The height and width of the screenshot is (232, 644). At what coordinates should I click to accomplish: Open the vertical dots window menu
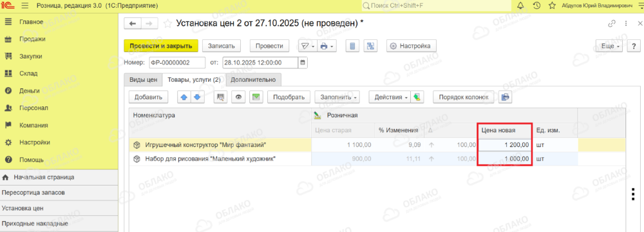click(x=626, y=24)
